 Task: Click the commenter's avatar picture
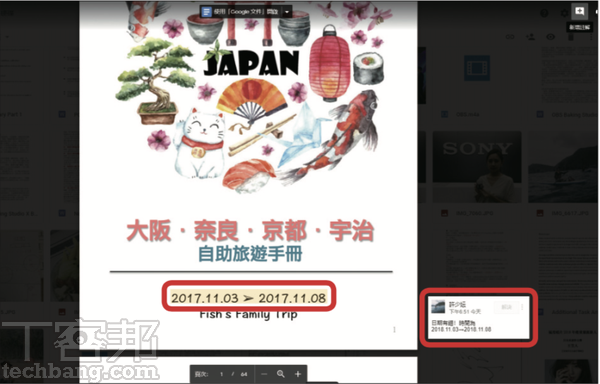click(439, 307)
